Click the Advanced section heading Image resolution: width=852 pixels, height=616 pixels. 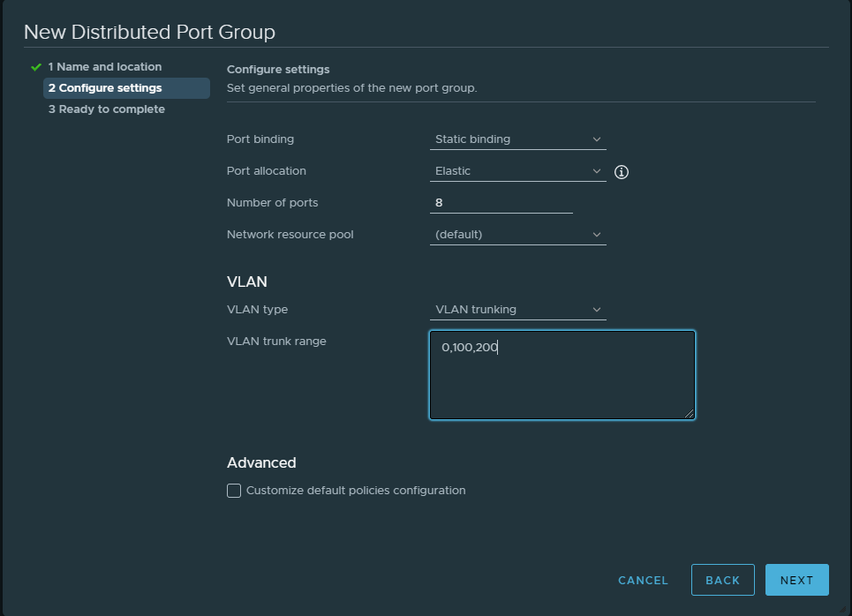[x=261, y=462]
